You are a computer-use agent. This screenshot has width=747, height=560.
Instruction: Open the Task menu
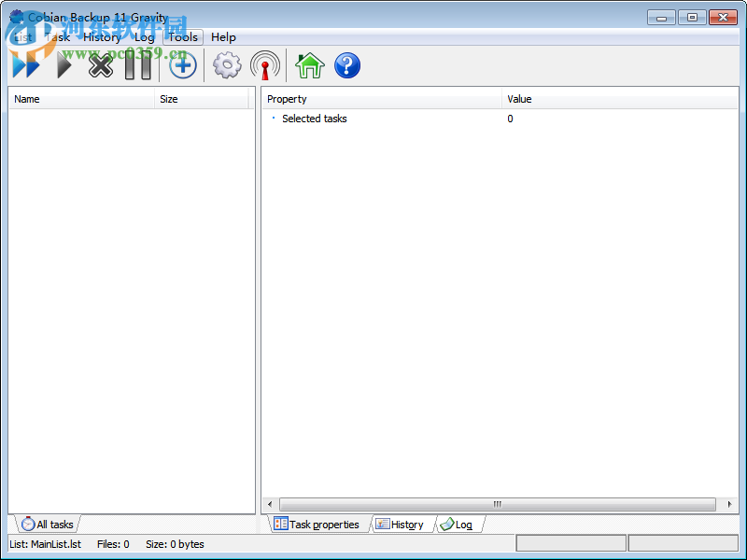point(58,37)
